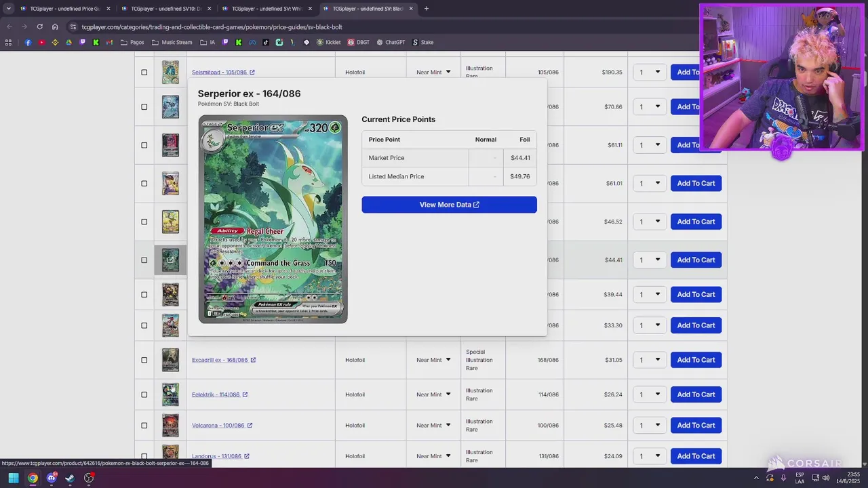Open the browser apps grid icon
Viewport: 868px width, 488px height.
[x=8, y=42]
